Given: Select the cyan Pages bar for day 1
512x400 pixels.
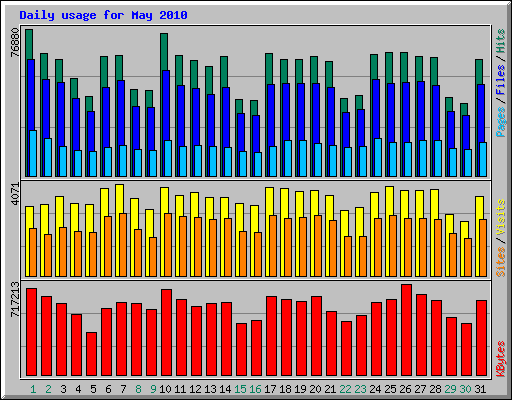Looking at the screenshot, I should 33,153.
